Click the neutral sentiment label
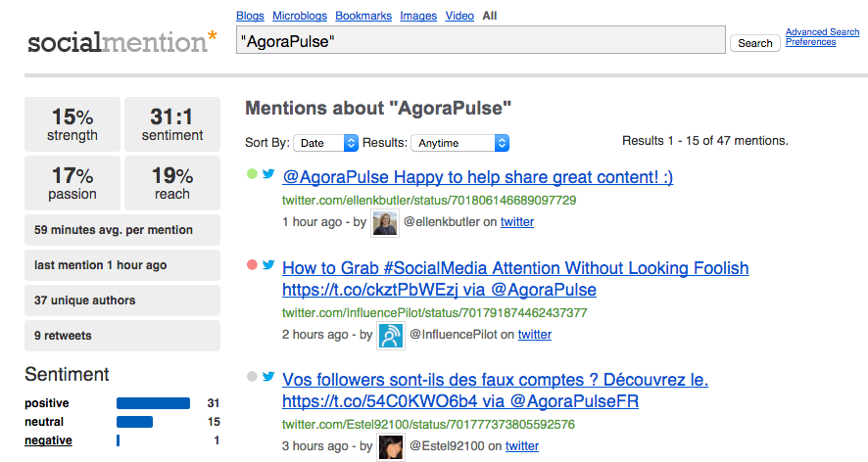868x462 pixels. tap(44, 422)
